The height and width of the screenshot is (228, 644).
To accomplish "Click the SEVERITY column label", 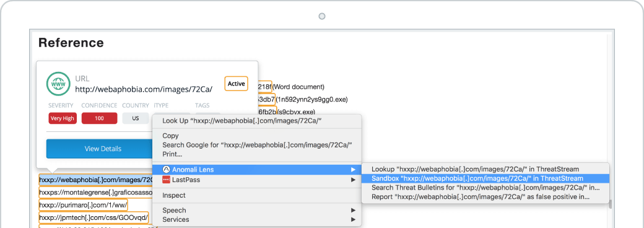I will tap(61, 105).
